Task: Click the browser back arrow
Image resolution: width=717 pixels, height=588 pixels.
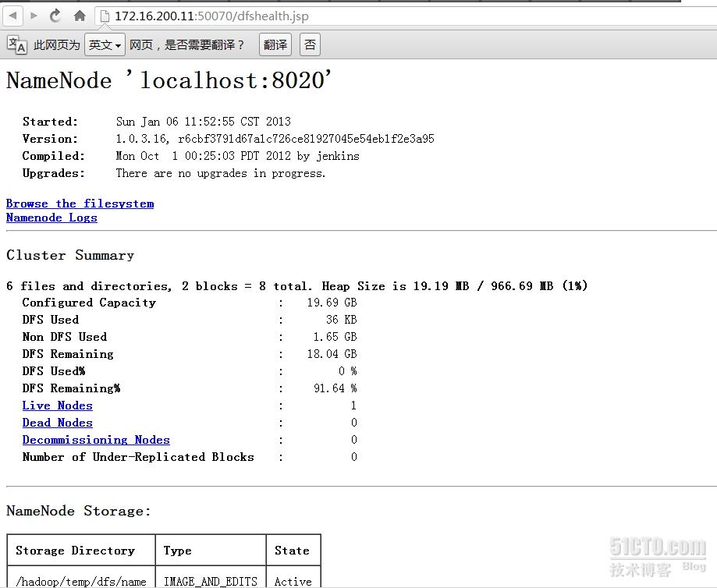Action: tap(12, 16)
